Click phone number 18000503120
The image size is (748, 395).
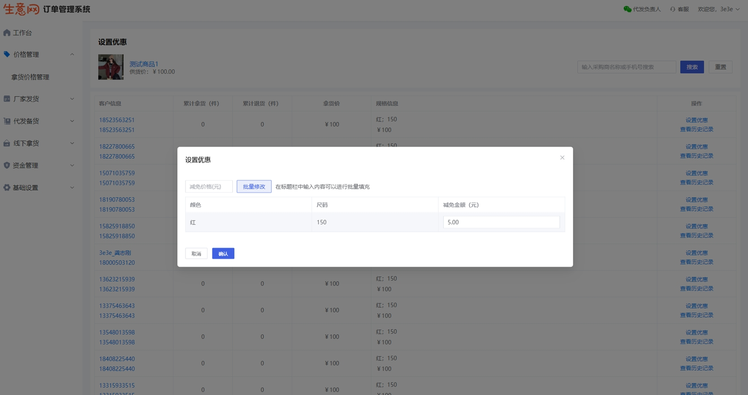coord(117,263)
